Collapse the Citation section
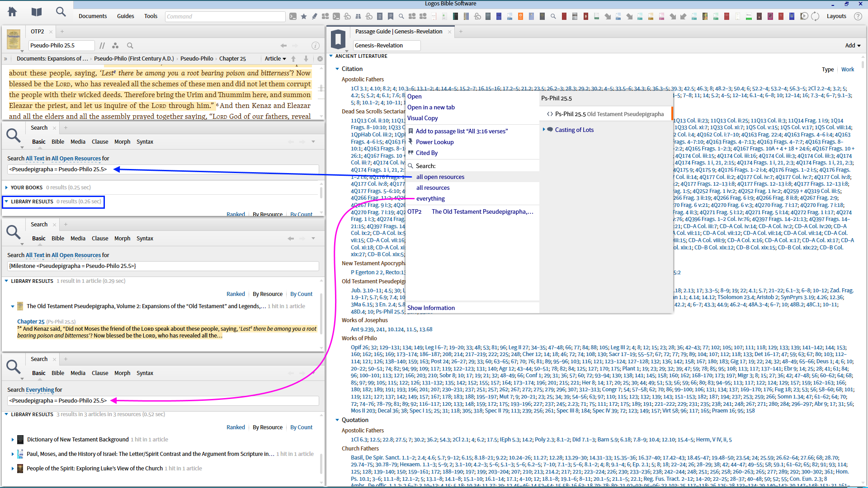The image size is (868, 488). (x=337, y=69)
